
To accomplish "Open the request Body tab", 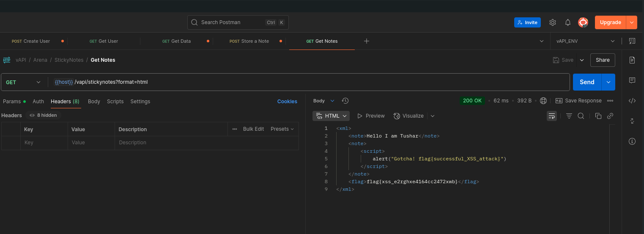I will [x=94, y=102].
